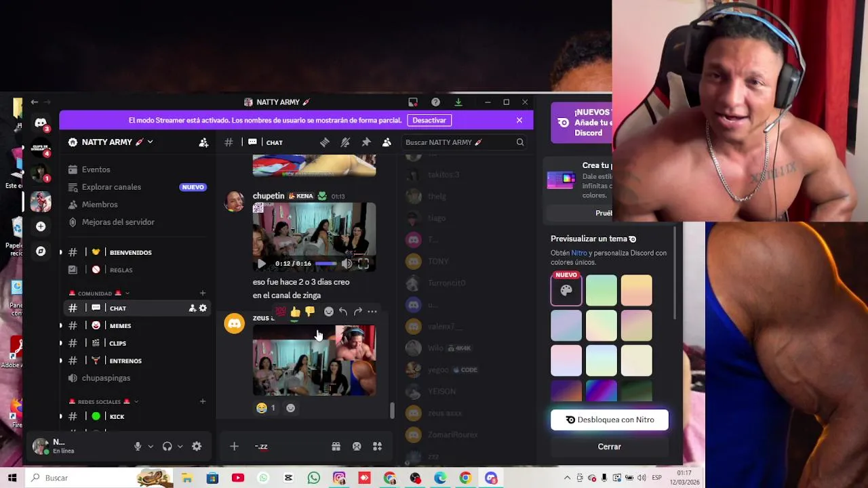Screen dimensions: 868x488
Task: Forward the zeus message
Action: pos(357,312)
